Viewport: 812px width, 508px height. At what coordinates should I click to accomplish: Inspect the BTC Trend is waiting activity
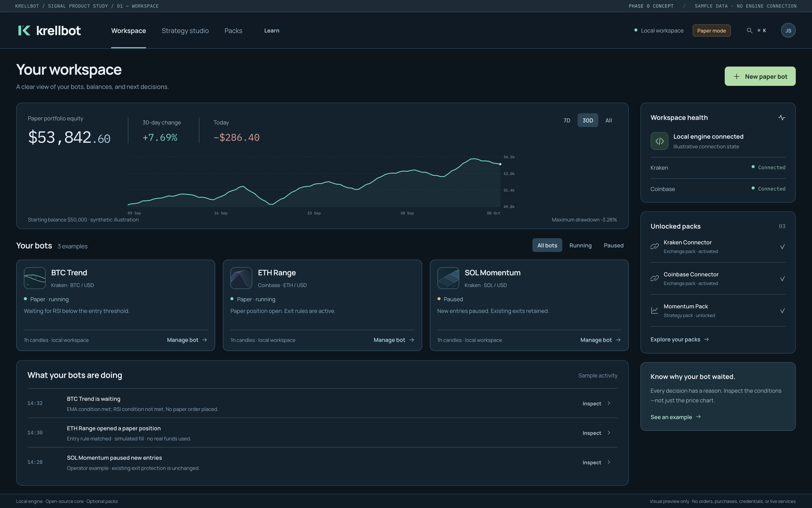596,404
